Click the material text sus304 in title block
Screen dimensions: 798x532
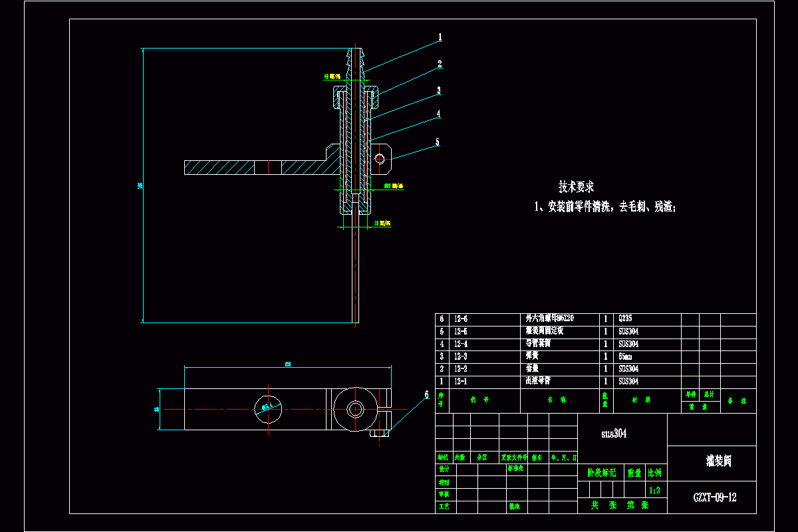tap(613, 434)
